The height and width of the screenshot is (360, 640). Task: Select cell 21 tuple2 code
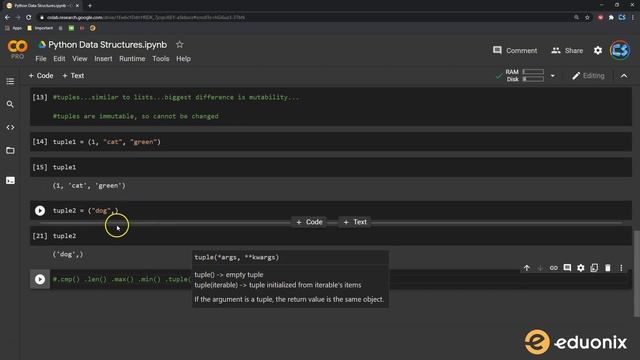point(64,236)
